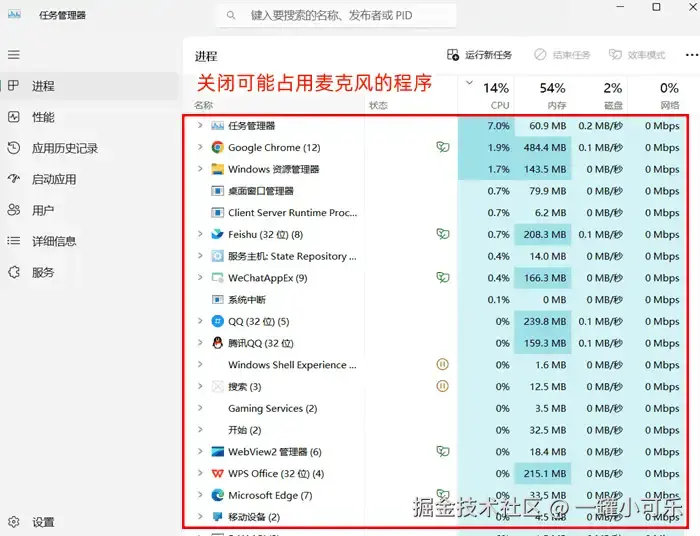Click the WeChatAppEx process icon
Screen dimensions: 700x536
click(x=217, y=278)
